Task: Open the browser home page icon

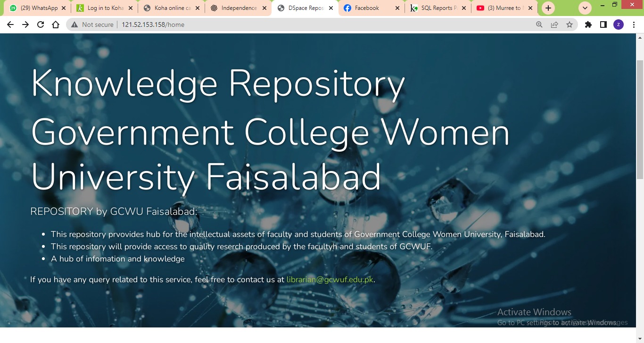Action: (56, 24)
